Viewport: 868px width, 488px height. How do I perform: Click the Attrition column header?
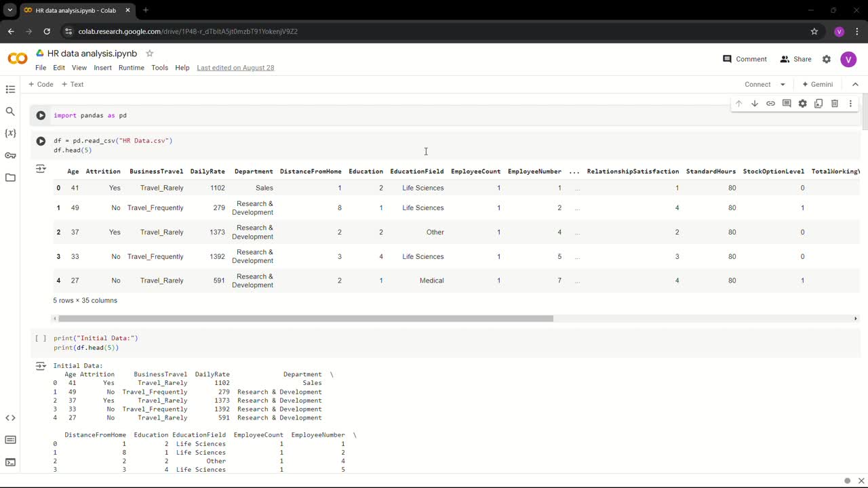(103, 171)
